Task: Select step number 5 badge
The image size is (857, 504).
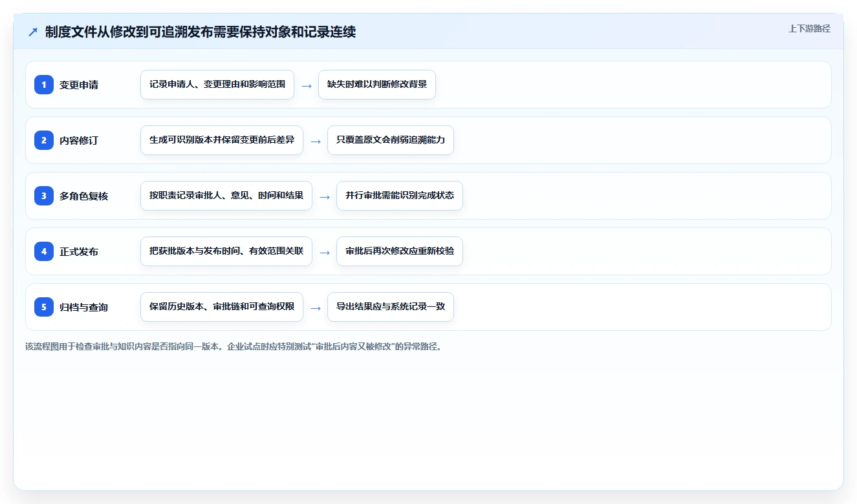Action: (x=44, y=307)
